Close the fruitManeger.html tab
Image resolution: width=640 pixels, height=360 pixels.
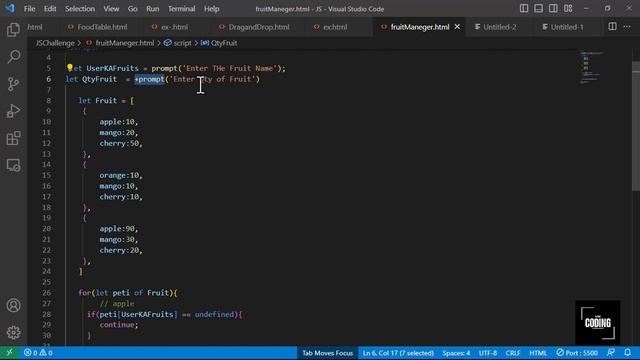pyautogui.click(x=457, y=27)
